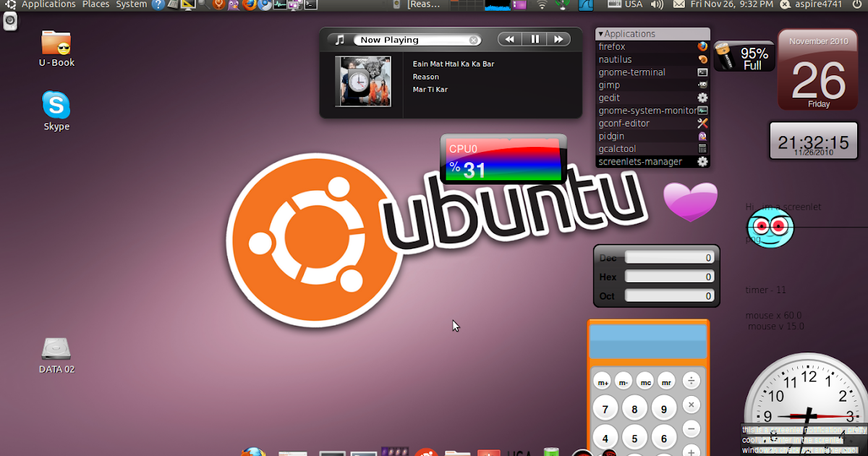The width and height of the screenshot is (868, 456).
Task: Click the multiply key on calculator screenlet
Action: 691,405
